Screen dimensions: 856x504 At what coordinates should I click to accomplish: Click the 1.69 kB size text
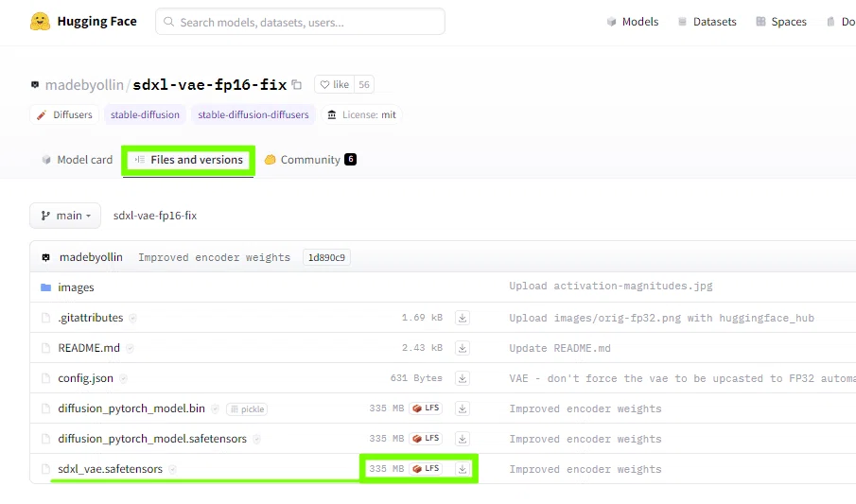point(423,318)
